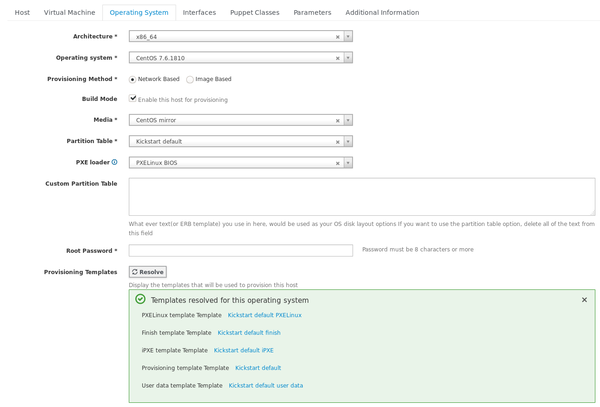The image size is (600, 407).
Task: Switch to the Parameters tab
Action: coord(312,12)
